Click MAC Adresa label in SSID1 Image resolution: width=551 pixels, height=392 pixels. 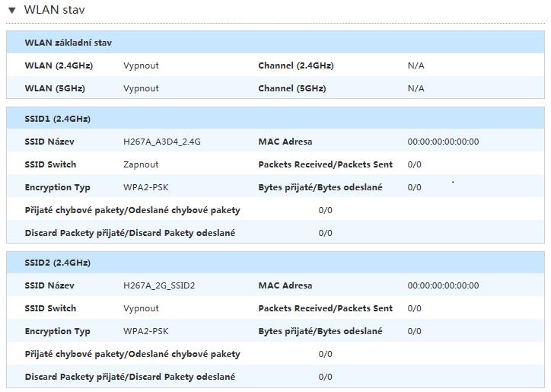click(x=285, y=142)
